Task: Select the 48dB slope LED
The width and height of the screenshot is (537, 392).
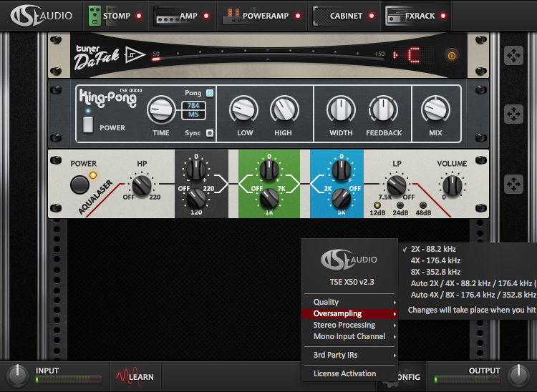Action: tap(423, 205)
